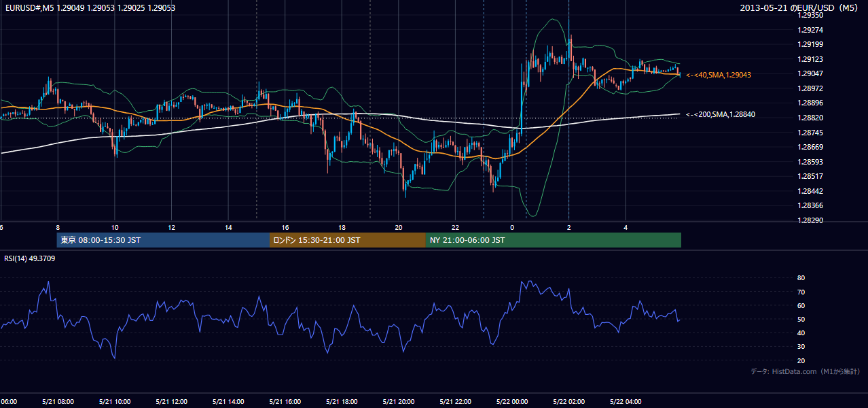This screenshot has width=868, height=408.
Task: Click the bottom timeline label 5/21 22:00
Action: [x=456, y=401]
